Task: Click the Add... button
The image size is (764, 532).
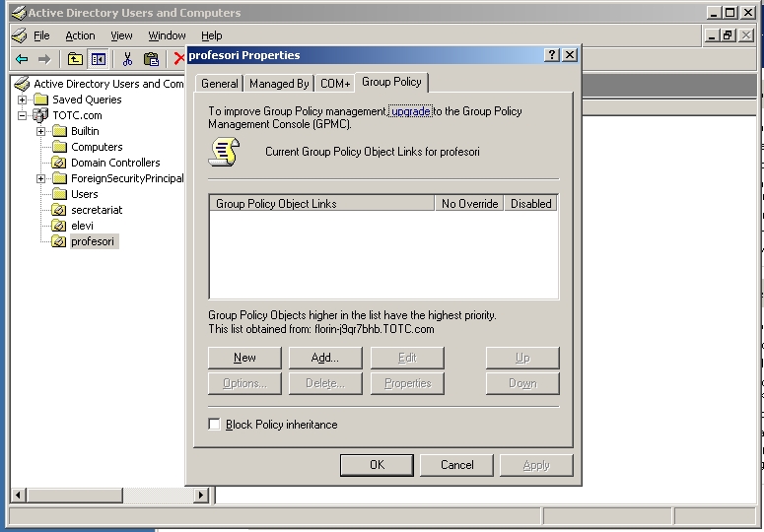Action: click(325, 358)
